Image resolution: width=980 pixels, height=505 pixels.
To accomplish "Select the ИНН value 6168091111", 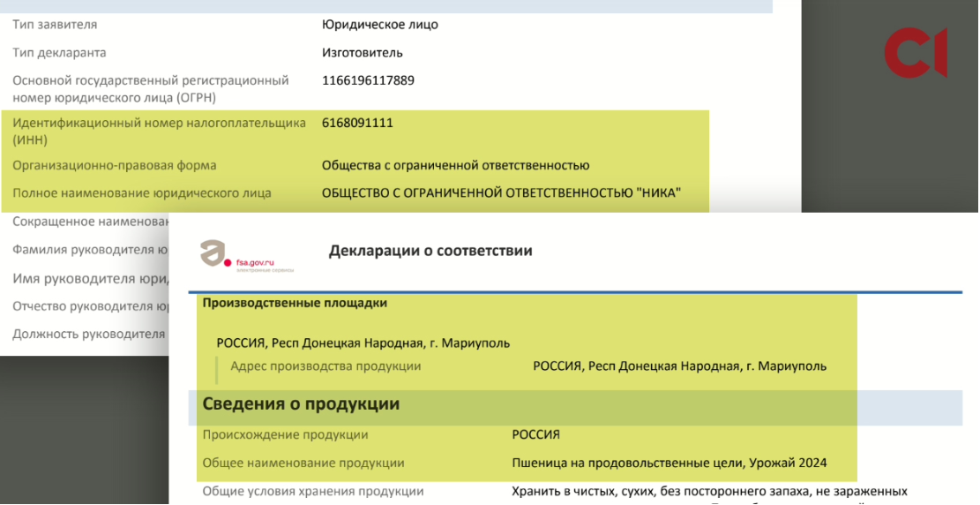I will (x=357, y=124).
